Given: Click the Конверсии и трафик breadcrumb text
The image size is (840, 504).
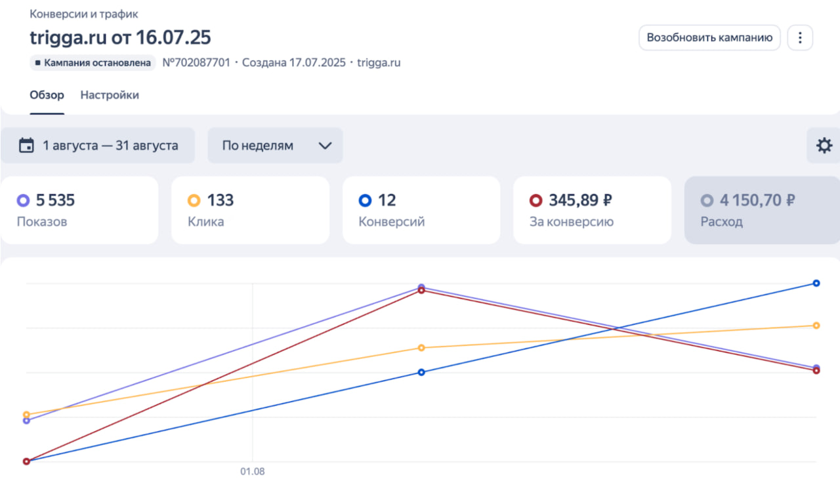Looking at the screenshot, I should 84,14.
